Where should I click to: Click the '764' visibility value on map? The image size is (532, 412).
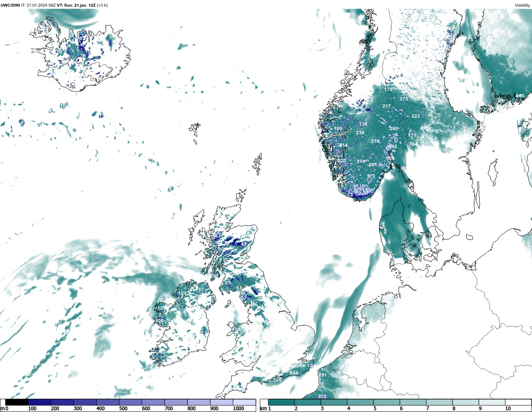tap(413, 144)
